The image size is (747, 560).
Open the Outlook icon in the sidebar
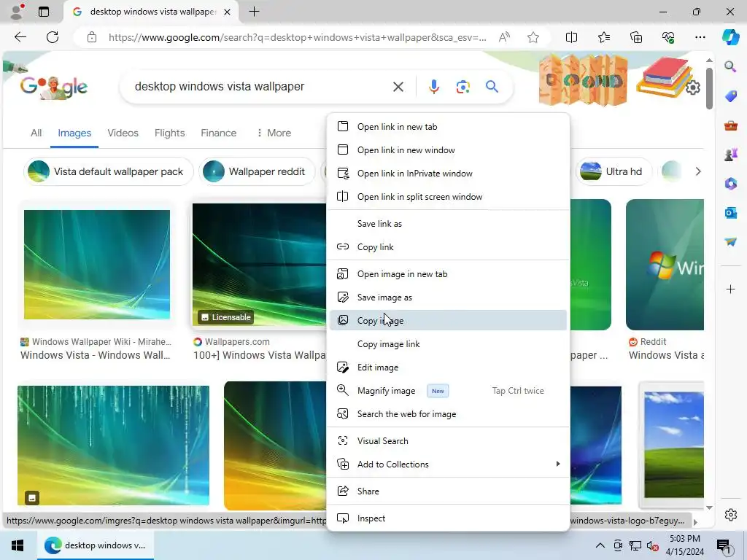point(730,212)
